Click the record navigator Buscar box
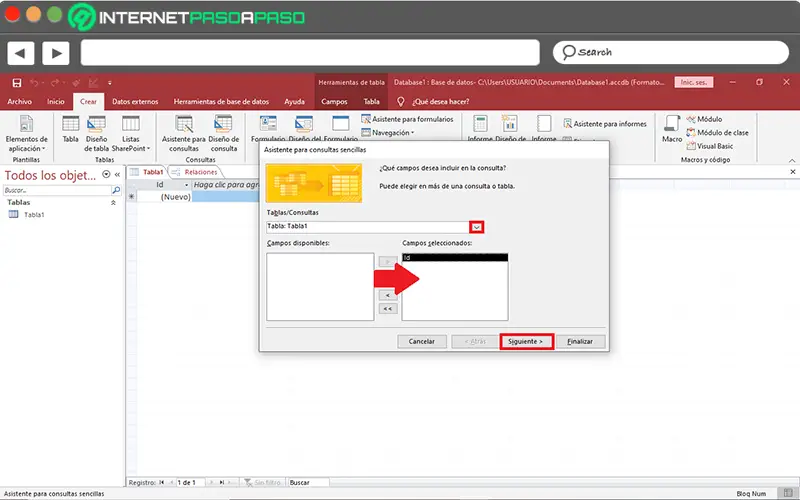800x500 pixels. 308,482
